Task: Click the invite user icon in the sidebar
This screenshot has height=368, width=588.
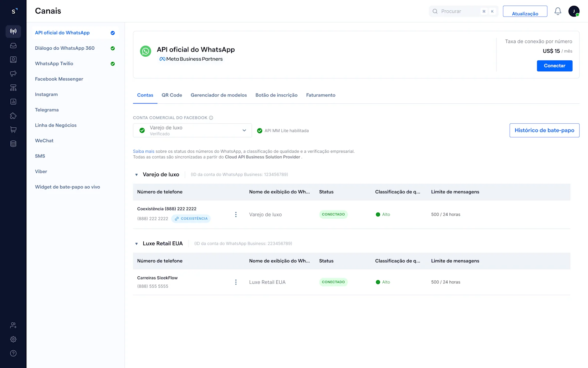Action: click(x=13, y=325)
